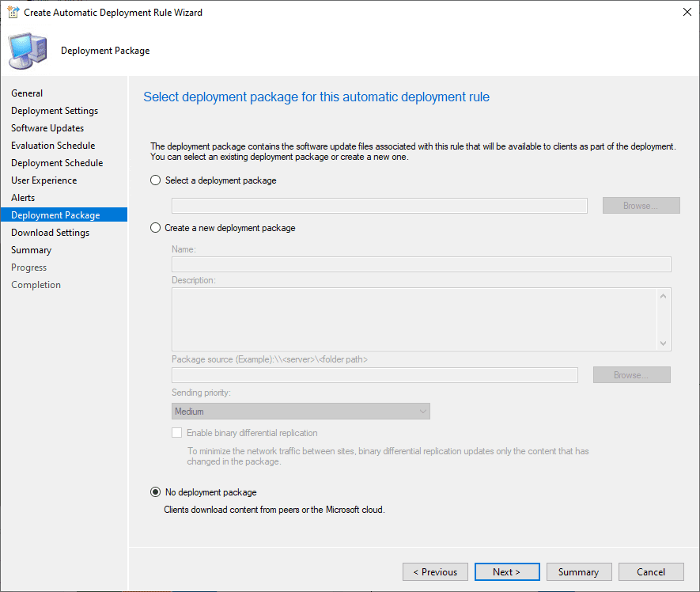The image size is (700, 592).
Task: Expand the Sending priority Medium dropdown
Action: click(x=301, y=412)
